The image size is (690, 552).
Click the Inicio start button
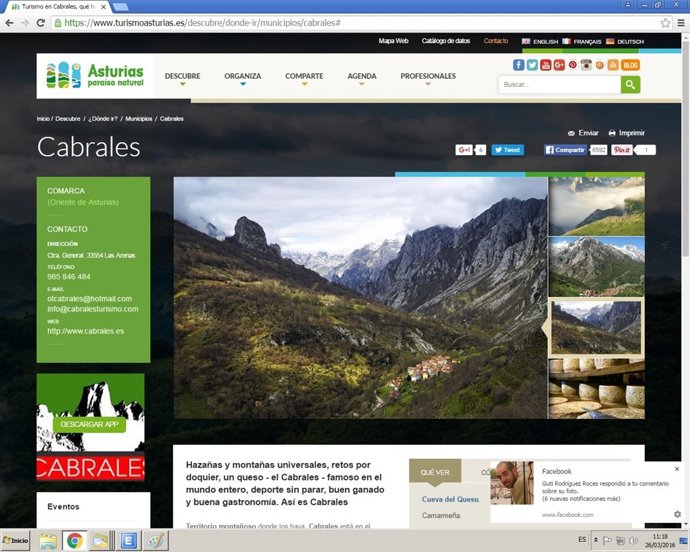(x=15, y=541)
